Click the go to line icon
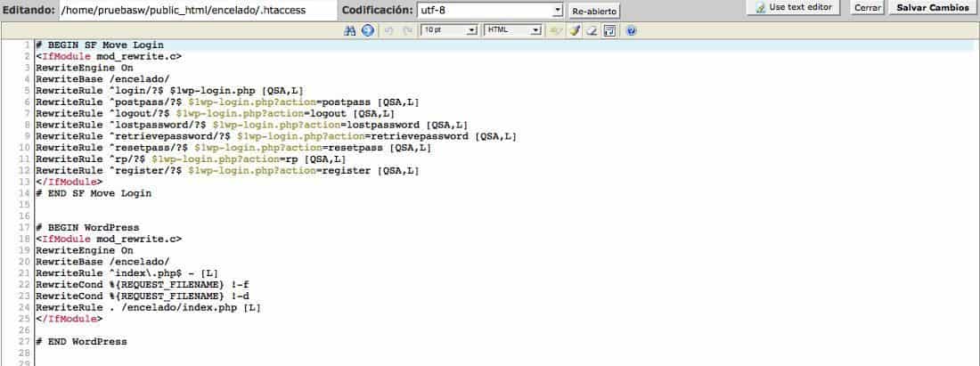Screen dimensions: 980x366 (367, 30)
